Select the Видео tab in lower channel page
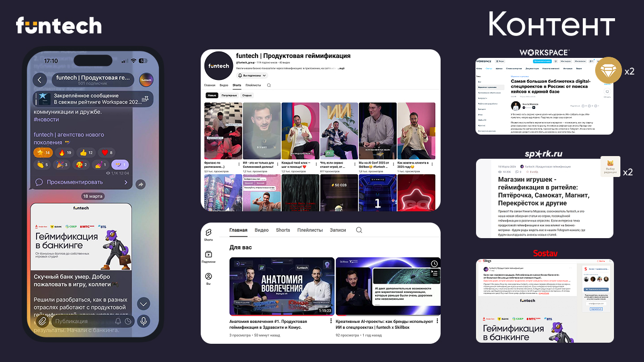 tap(261, 230)
